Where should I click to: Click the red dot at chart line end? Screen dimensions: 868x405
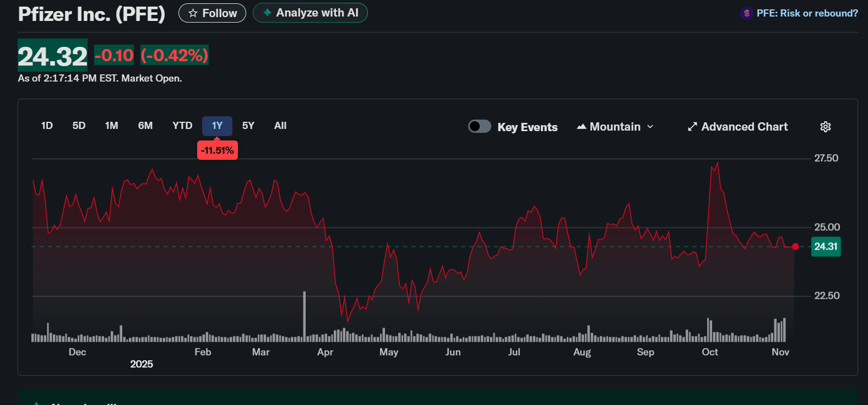pos(795,246)
